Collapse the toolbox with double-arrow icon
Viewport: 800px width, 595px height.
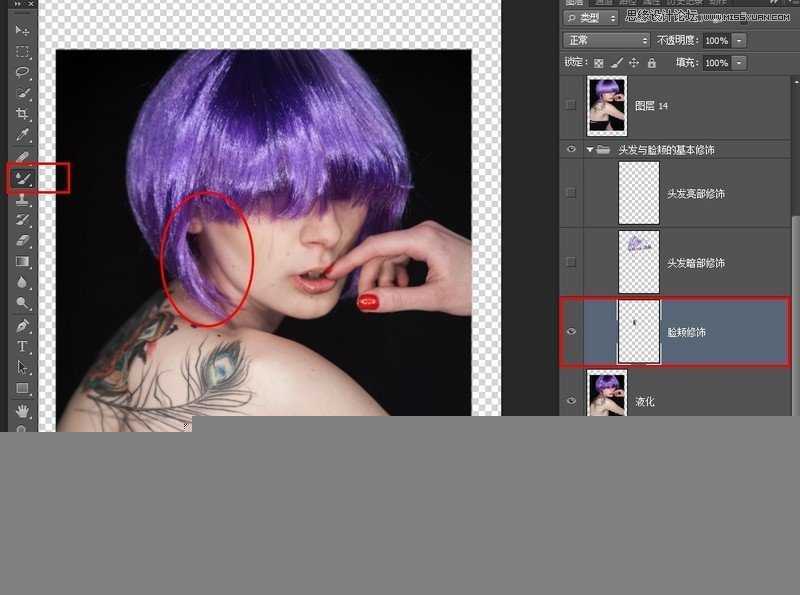tap(18, 4)
